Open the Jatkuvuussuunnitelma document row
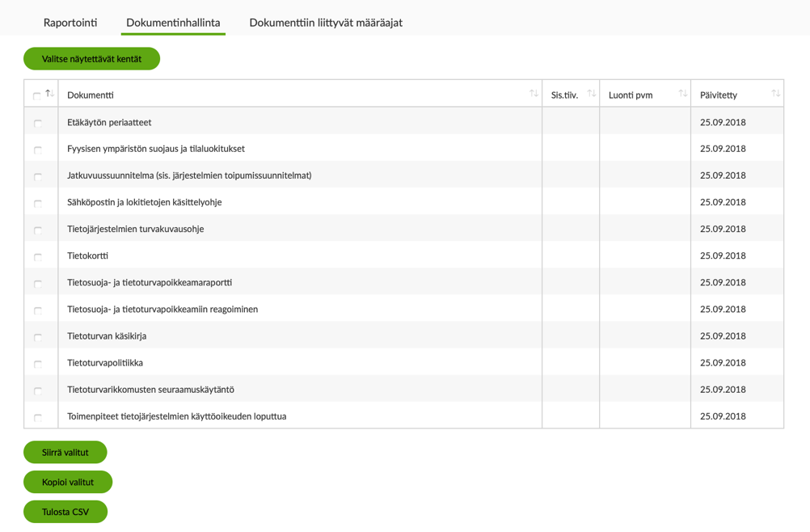 pyautogui.click(x=189, y=175)
